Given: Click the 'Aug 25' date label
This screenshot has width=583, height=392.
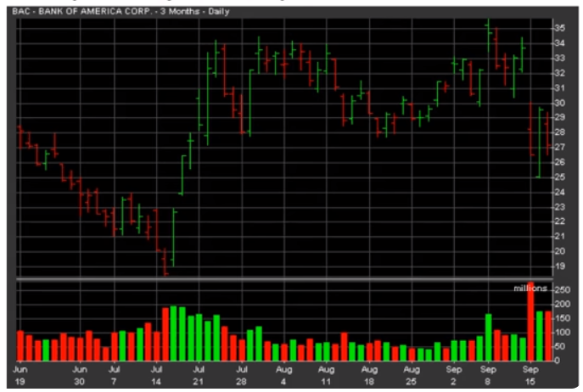Looking at the screenshot, I should tap(412, 375).
